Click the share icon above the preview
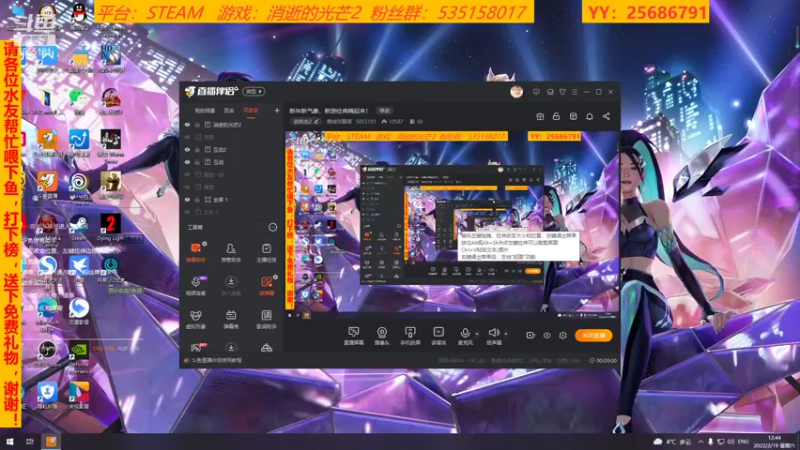The height and width of the screenshot is (450, 800). pyautogui.click(x=606, y=116)
